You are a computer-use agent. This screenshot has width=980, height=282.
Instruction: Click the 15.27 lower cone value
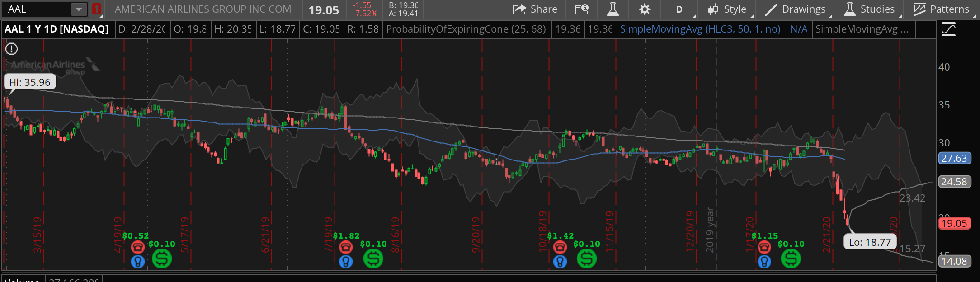point(912,249)
